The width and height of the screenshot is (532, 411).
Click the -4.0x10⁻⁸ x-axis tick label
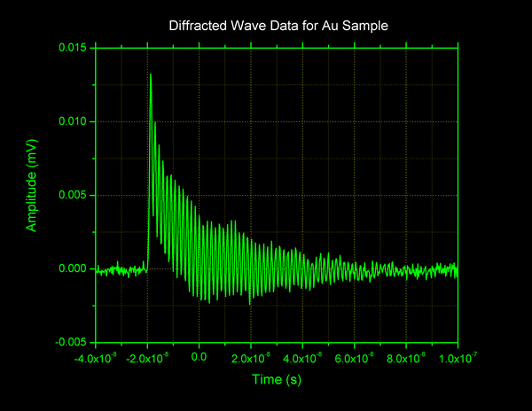(97, 358)
